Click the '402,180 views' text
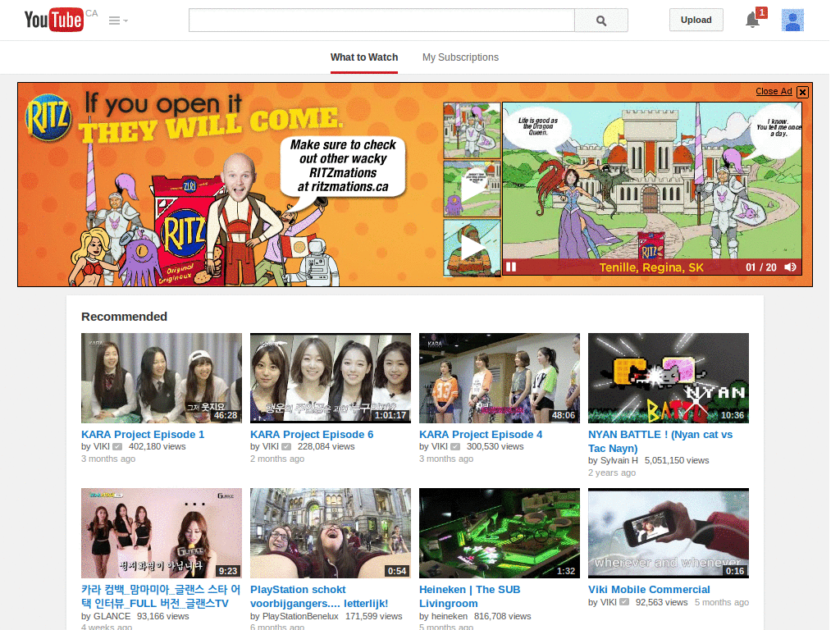 pyautogui.click(x=157, y=446)
